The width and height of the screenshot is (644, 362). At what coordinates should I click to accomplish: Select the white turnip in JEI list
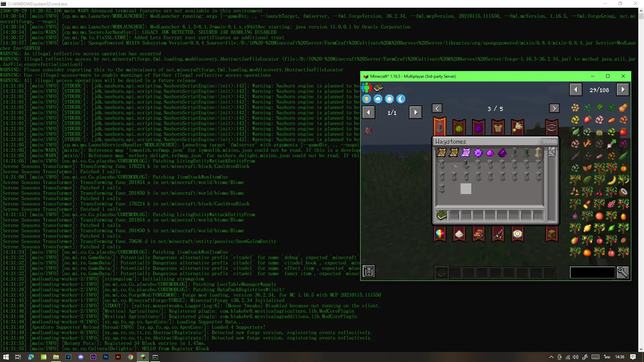click(611, 144)
